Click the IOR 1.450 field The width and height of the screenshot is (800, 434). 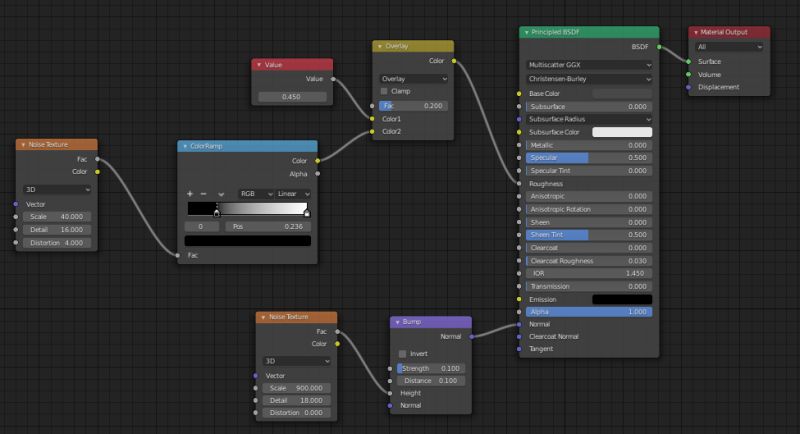coord(589,274)
